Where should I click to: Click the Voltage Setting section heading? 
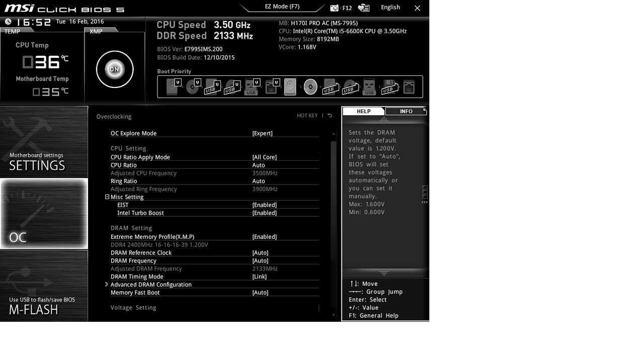(133, 308)
